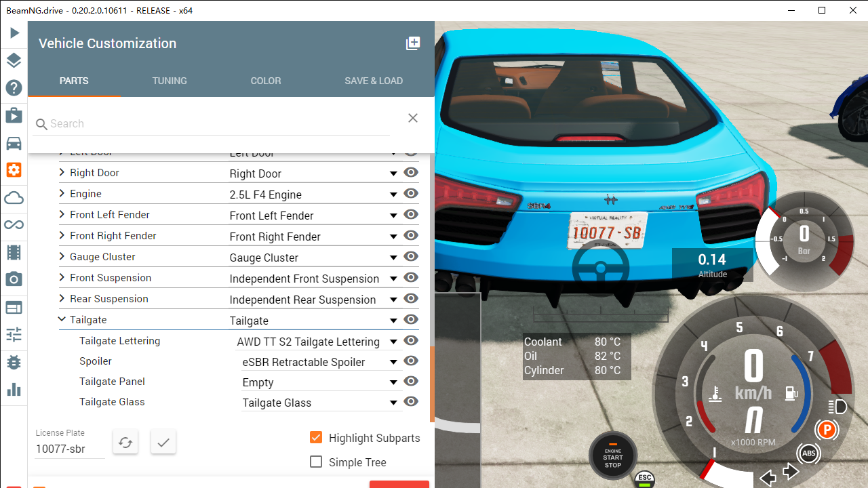Viewport: 868px width, 488px height.
Task: Open the cloud environment icon
Action: pos(14,198)
